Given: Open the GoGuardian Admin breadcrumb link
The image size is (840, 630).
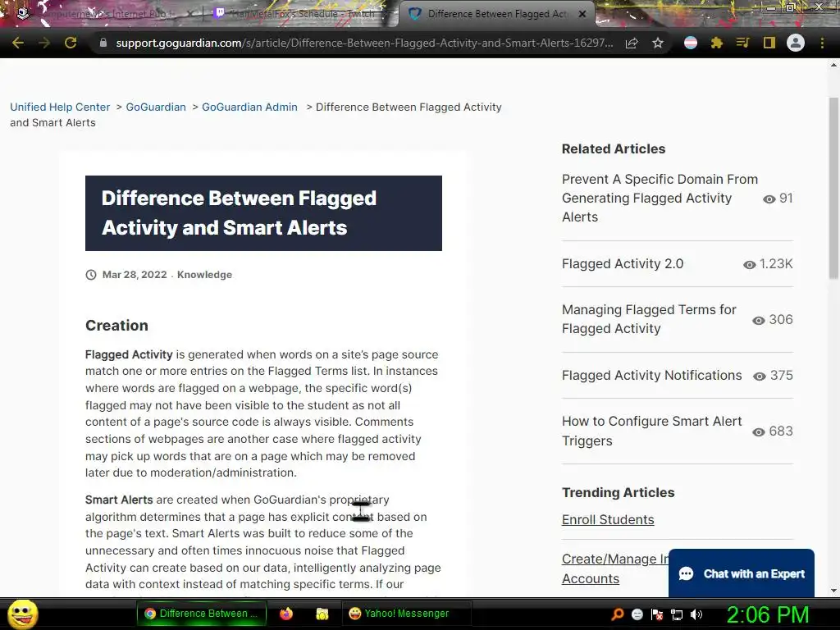Looking at the screenshot, I should [249, 107].
